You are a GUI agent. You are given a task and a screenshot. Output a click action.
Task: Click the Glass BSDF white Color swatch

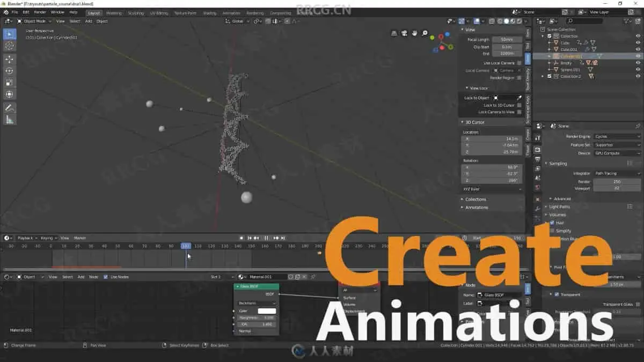(267, 311)
